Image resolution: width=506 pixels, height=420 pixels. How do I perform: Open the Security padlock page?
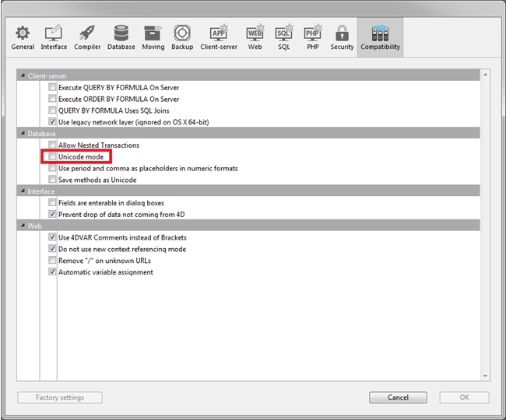point(342,37)
